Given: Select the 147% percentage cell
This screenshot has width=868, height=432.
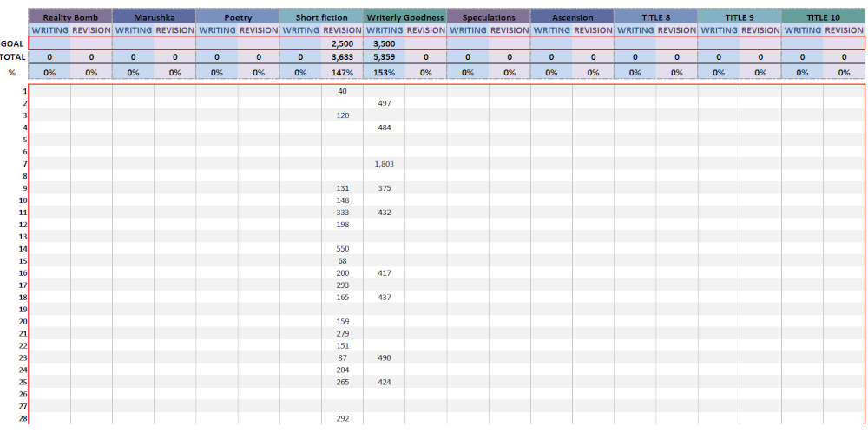Looking at the screenshot, I should click(342, 73).
